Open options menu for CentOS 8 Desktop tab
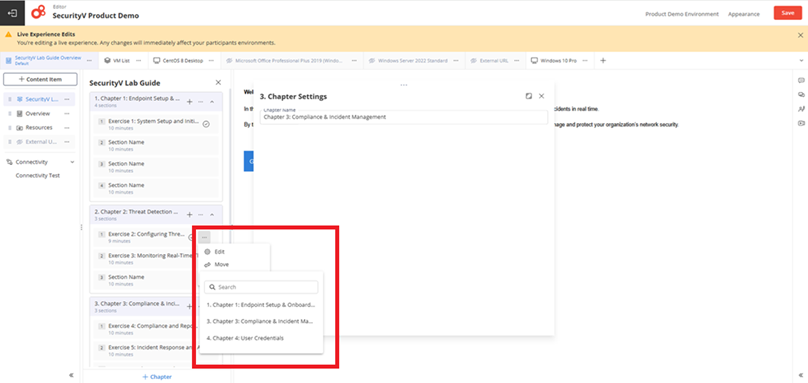This screenshot has width=808, height=383. click(212, 61)
